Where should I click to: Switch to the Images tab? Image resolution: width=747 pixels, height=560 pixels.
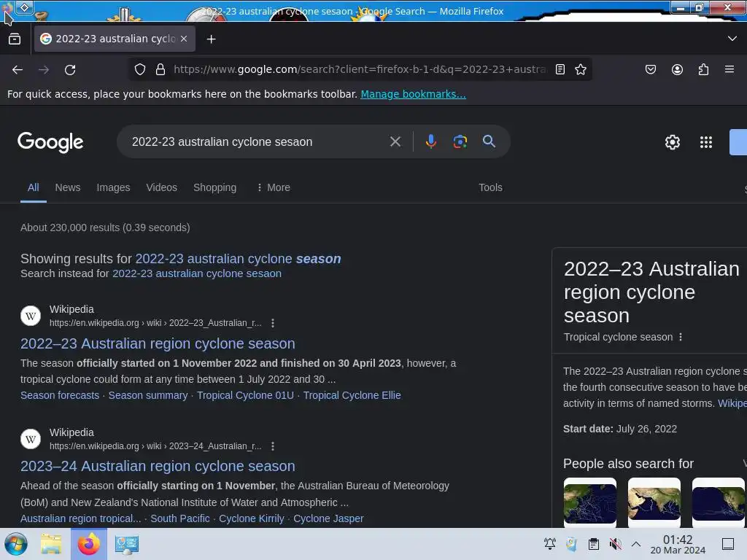pos(113,187)
